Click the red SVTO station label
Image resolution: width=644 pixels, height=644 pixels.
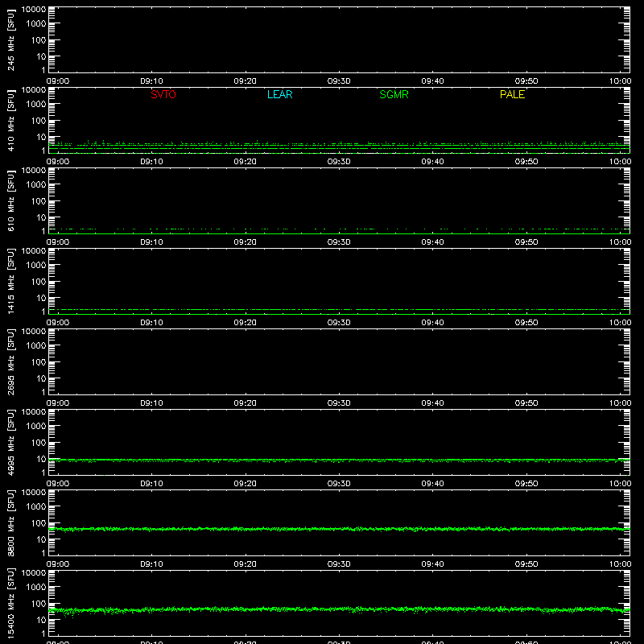[x=163, y=94]
